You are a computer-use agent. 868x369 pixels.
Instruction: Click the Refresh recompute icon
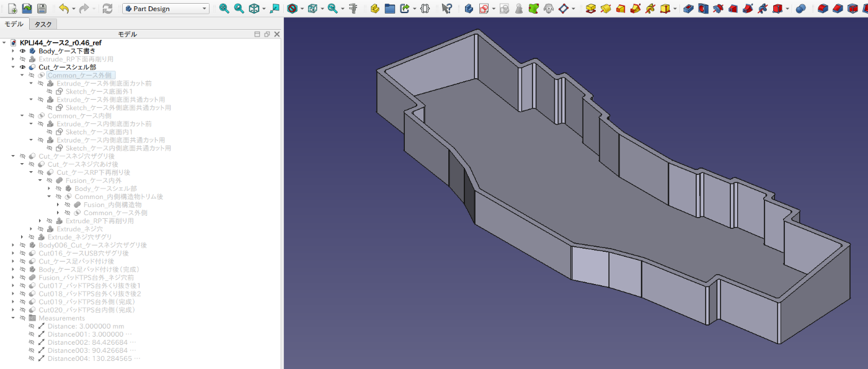pyautogui.click(x=107, y=9)
